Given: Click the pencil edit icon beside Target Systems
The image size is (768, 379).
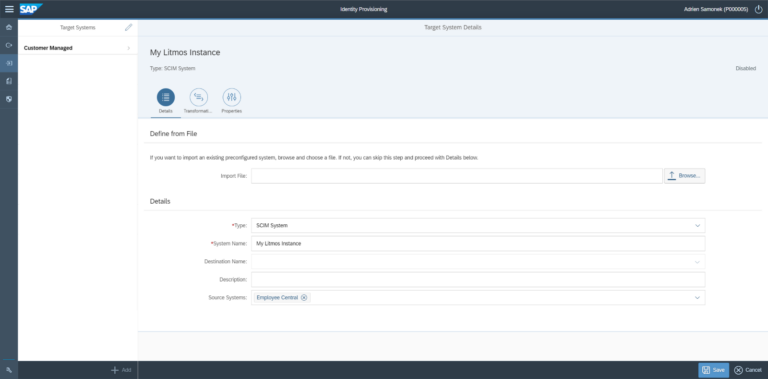Looking at the screenshot, I should 128,27.
